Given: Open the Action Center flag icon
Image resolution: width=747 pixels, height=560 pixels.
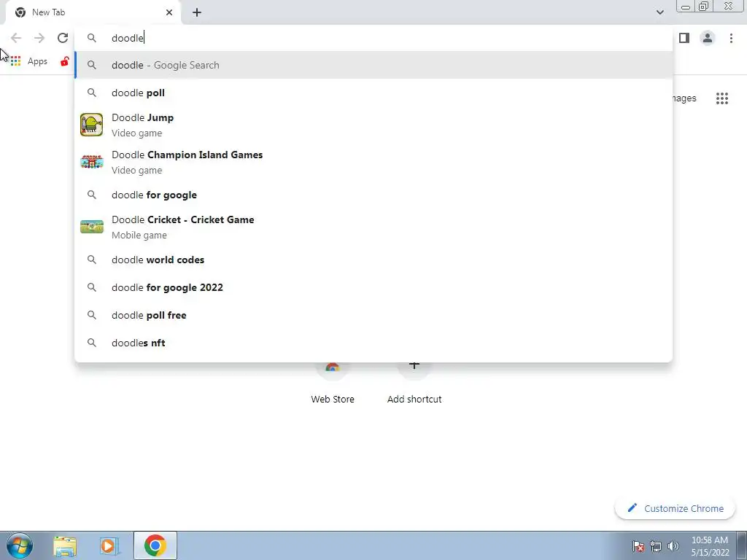Looking at the screenshot, I should pyautogui.click(x=638, y=546).
